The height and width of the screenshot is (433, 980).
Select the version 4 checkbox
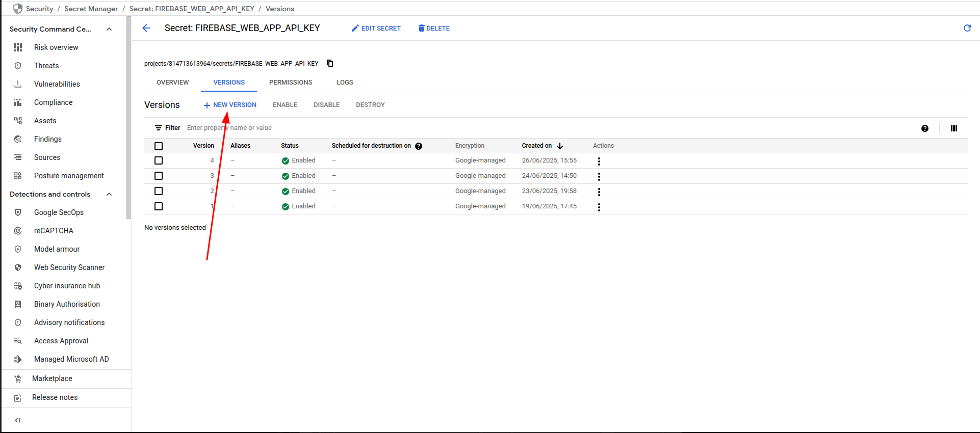click(x=159, y=160)
